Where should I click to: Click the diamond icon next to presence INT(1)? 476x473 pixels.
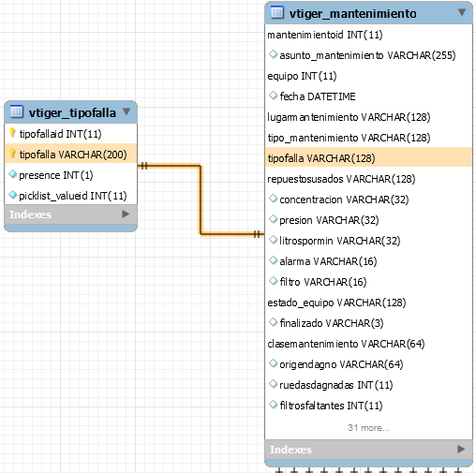tap(12, 174)
